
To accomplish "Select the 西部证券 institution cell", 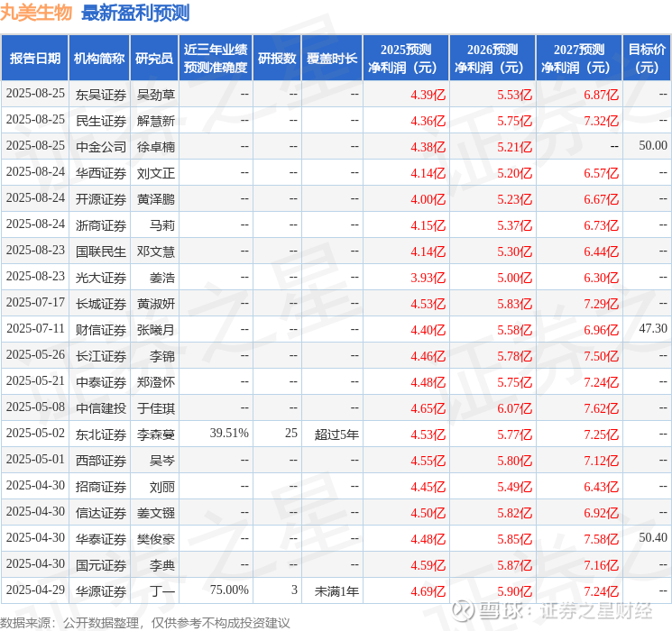I will tap(101, 461).
